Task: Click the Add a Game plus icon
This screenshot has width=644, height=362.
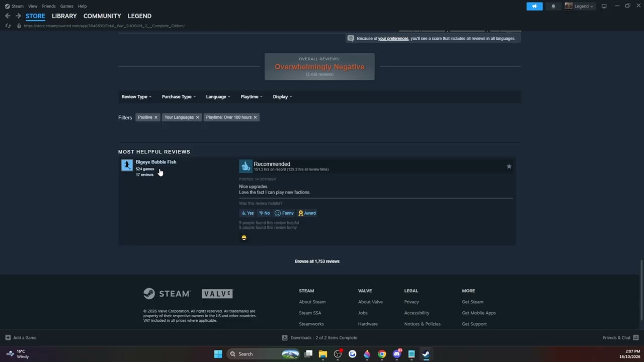Action: click(x=8, y=338)
